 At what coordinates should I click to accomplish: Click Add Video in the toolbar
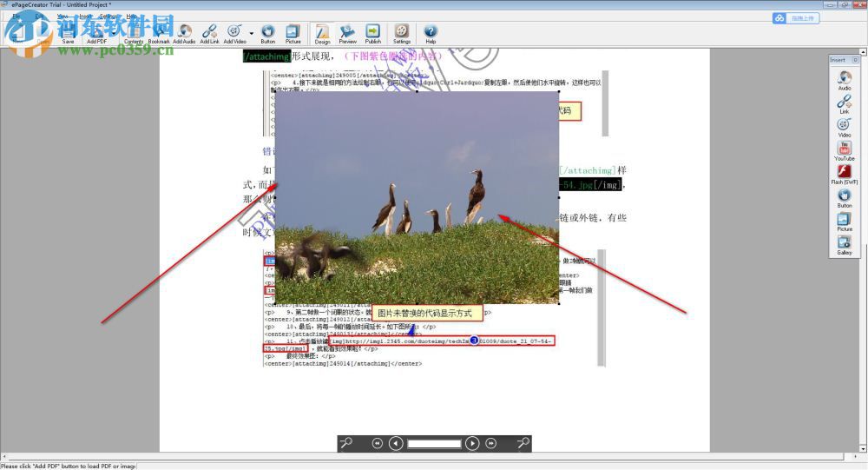pyautogui.click(x=234, y=33)
